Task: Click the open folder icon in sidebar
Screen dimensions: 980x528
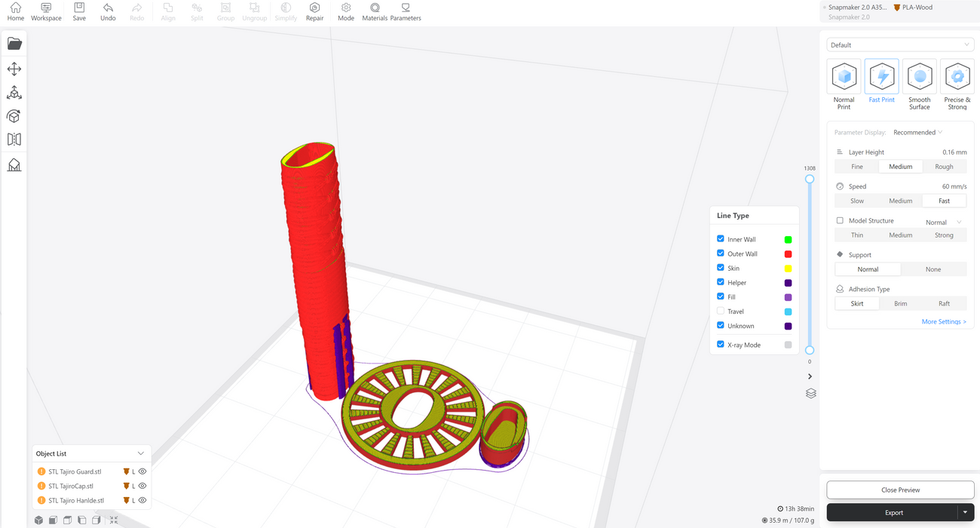Action: pos(14,44)
